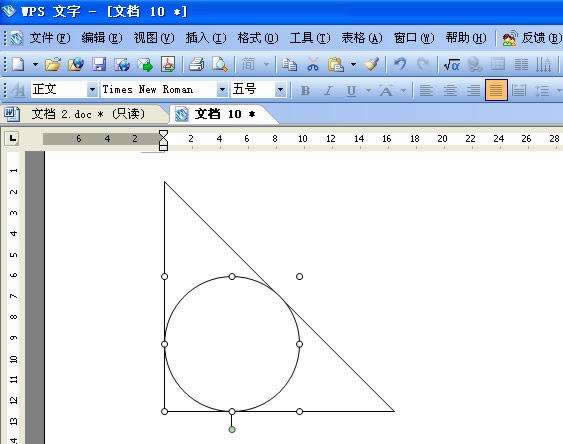This screenshot has height=444, width=563.
Task: Open the 表格(A) menu
Action: coord(362,38)
